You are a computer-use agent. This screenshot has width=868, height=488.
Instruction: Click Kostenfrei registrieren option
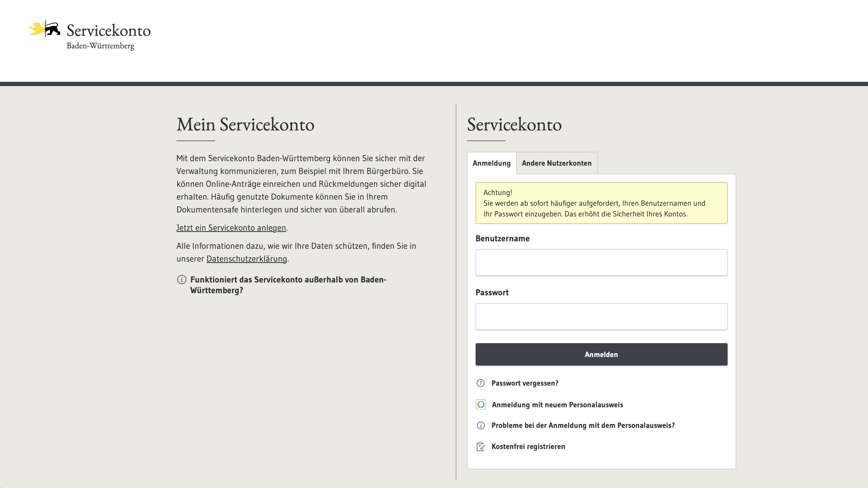[x=528, y=446]
